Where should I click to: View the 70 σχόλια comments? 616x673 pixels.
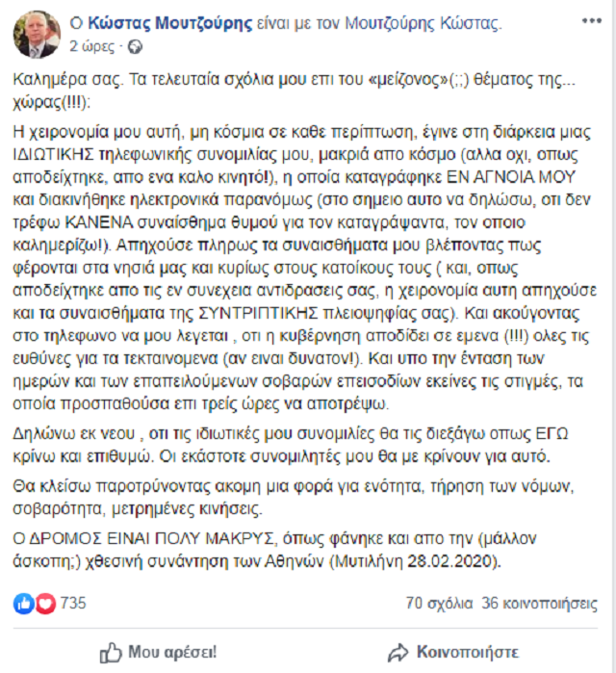click(439, 603)
